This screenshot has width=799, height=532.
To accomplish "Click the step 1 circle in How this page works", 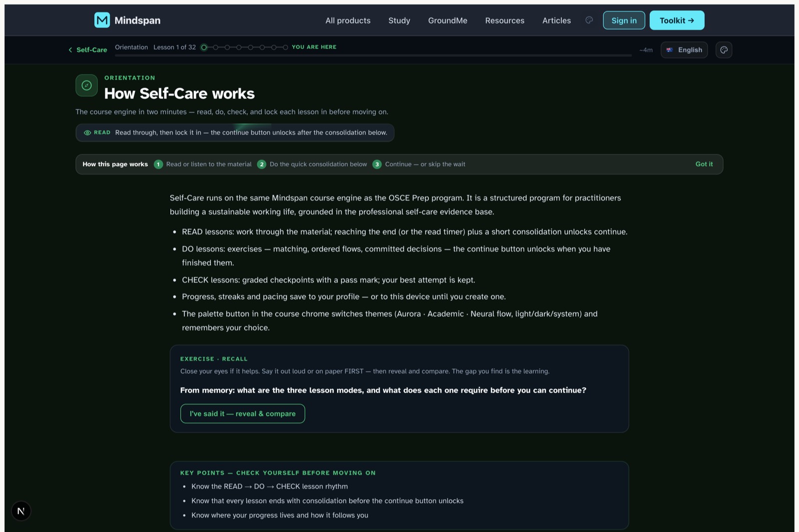I will pos(158,164).
